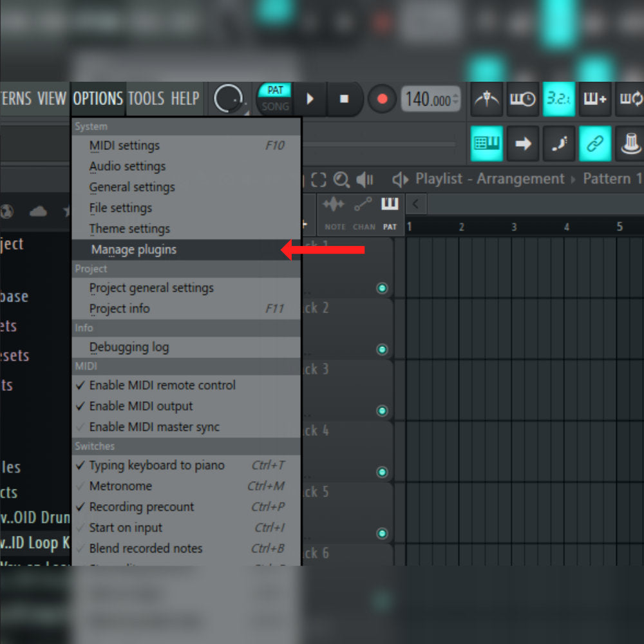
Task: Open the Tools menu
Action: coord(146,99)
